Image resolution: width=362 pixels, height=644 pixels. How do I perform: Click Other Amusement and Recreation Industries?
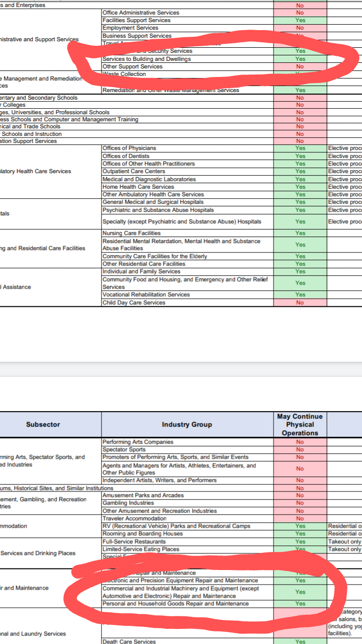188,511
